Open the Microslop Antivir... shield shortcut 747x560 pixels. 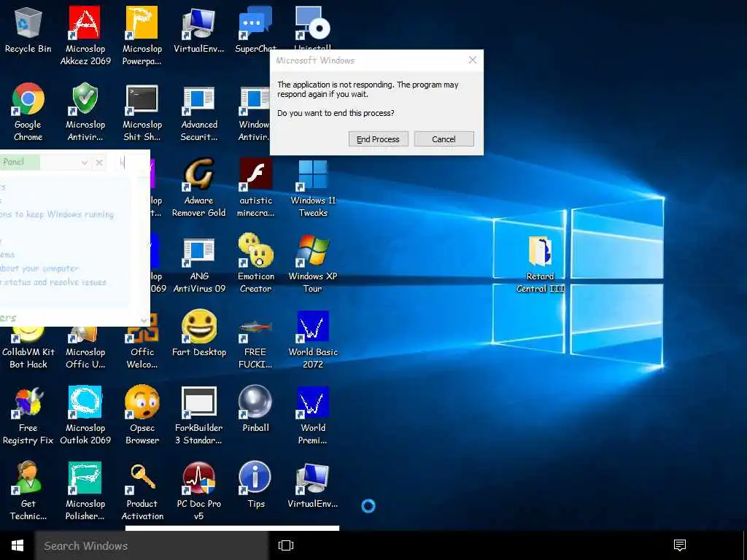85,112
